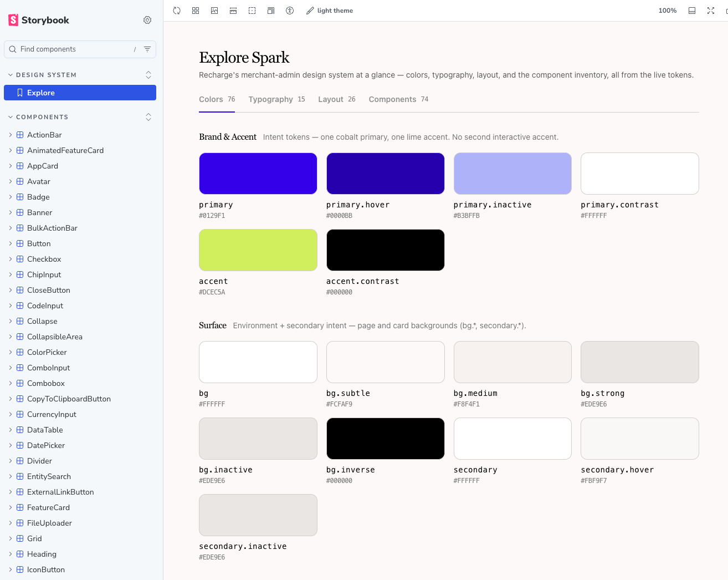This screenshot has height=580, width=728.
Task: Open the sidebar tag filter icon
Action: (x=147, y=49)
